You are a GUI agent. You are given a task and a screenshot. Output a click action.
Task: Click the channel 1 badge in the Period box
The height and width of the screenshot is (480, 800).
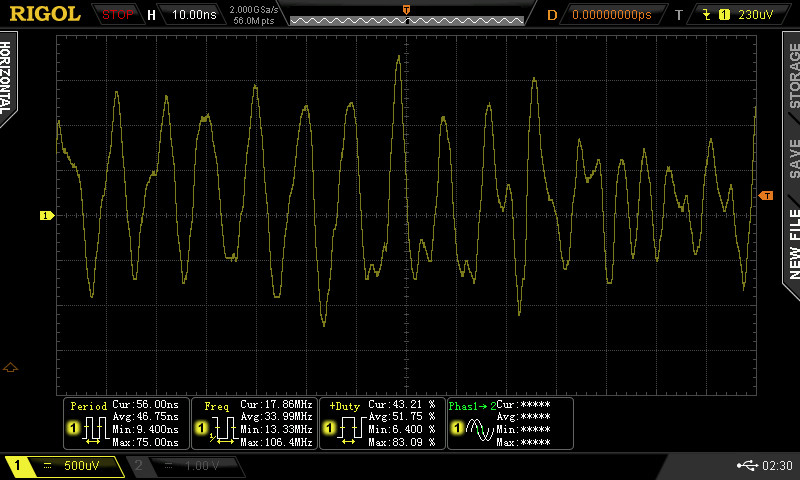point(74,428)
